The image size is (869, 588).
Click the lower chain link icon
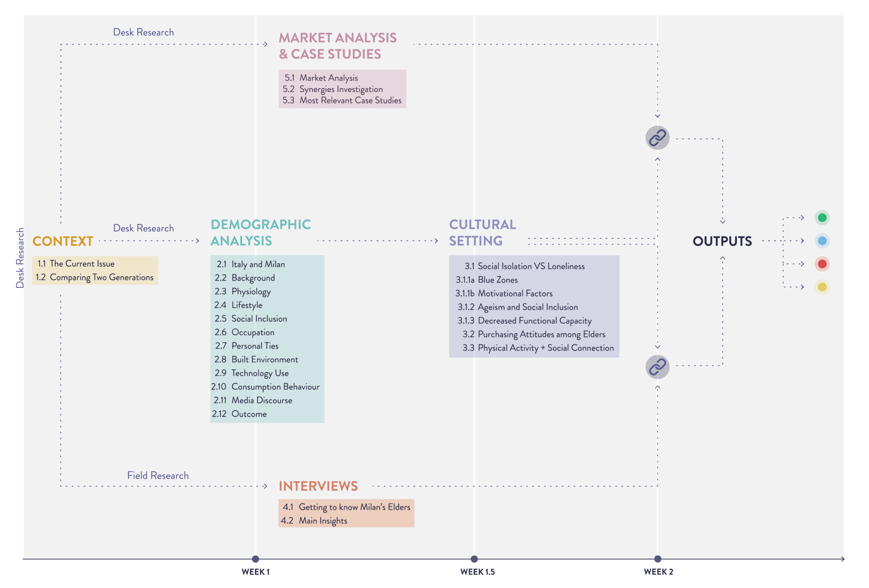point(657,367)
